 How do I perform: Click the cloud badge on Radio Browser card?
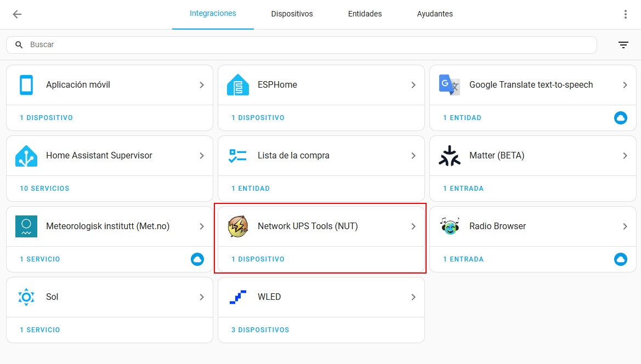621,259
